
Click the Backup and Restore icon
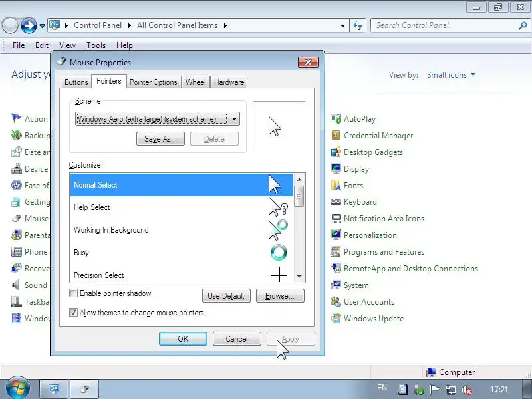[x=16, y=136]
